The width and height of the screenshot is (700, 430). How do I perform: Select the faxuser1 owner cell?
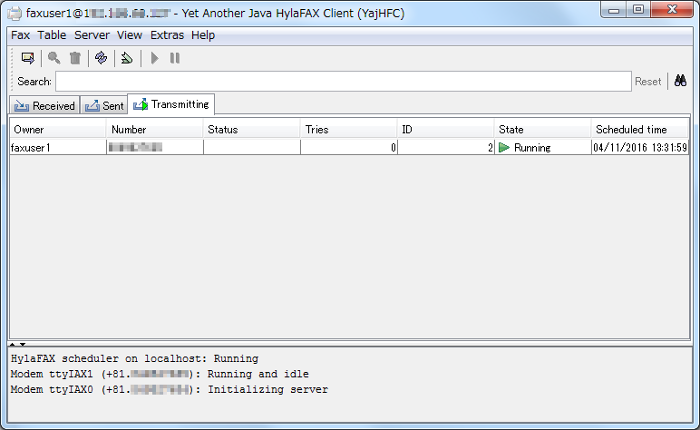(58, 147)
